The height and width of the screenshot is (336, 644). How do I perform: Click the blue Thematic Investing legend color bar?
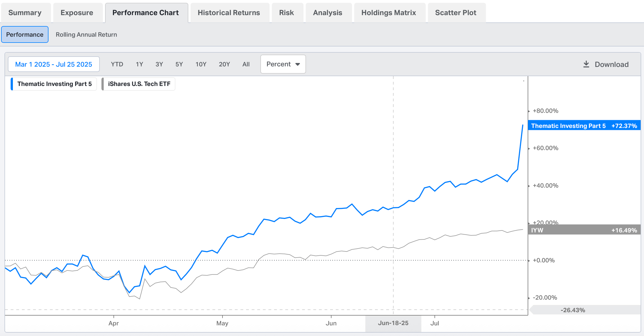[12, 84]
